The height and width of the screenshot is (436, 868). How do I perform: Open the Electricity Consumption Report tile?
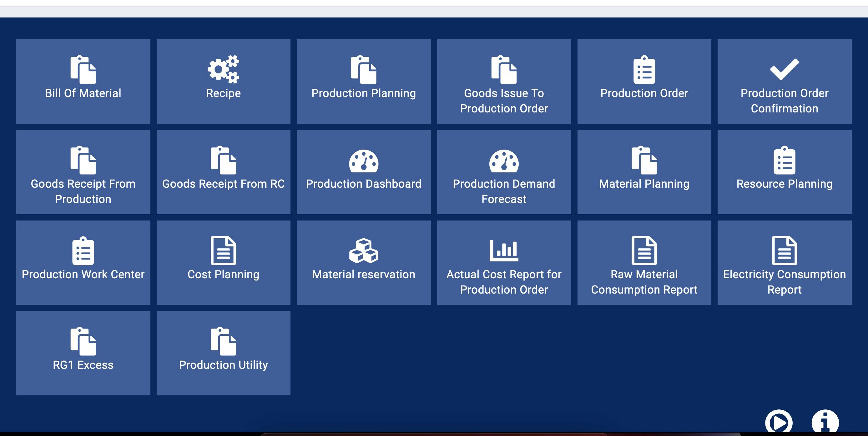click(x=784, y=263)
